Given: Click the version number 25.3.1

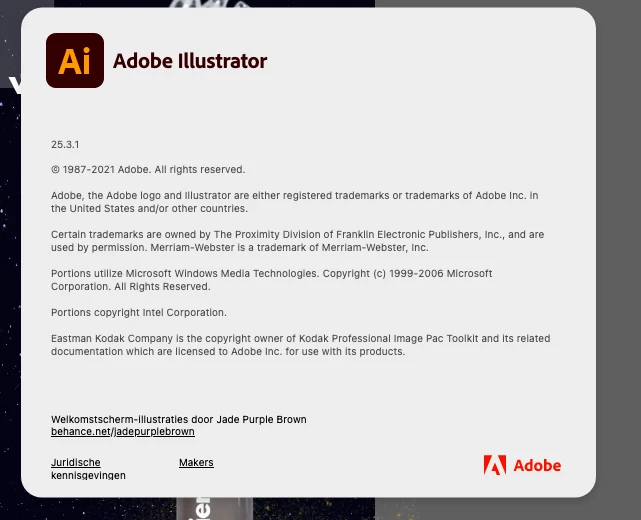Looking at the screenshot, I should tap(65, 145).
